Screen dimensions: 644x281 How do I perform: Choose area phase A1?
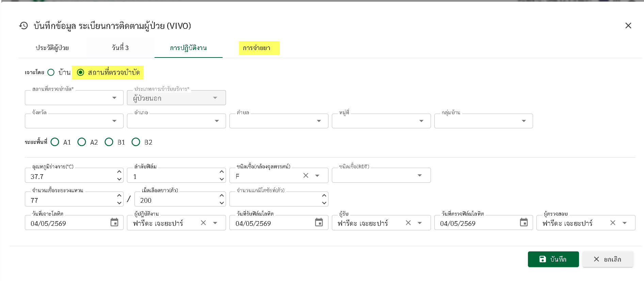[x=55, y=142]
